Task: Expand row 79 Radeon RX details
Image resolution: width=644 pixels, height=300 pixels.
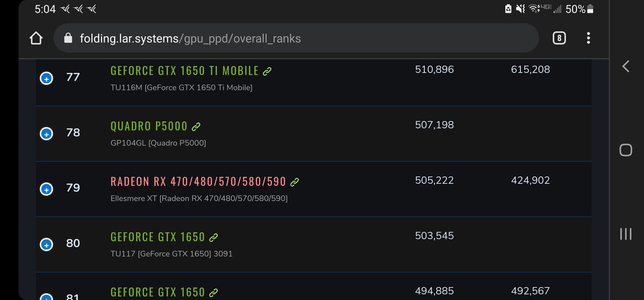Action: [x=46, y=189]
